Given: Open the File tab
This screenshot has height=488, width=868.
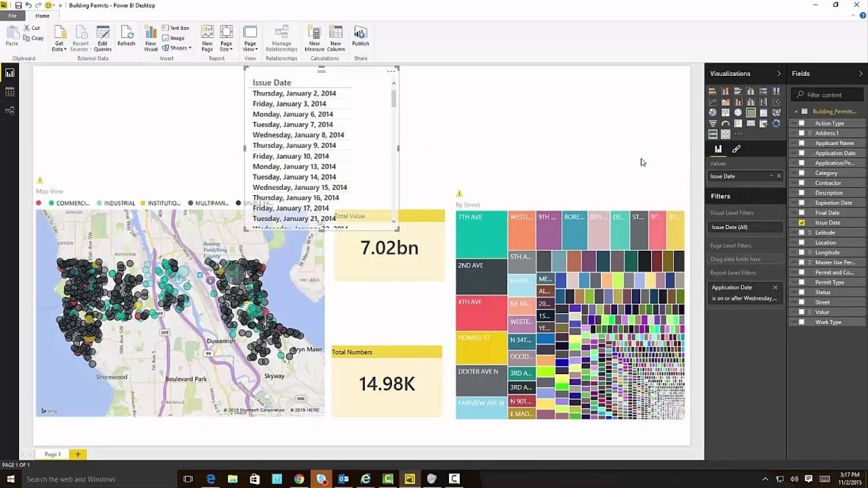Looking at the screenshot, I should click(x=12, y=16).
